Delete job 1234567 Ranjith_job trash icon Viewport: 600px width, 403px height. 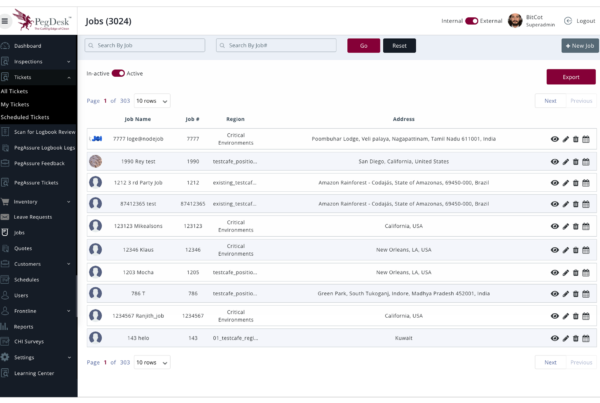(576, 316)
